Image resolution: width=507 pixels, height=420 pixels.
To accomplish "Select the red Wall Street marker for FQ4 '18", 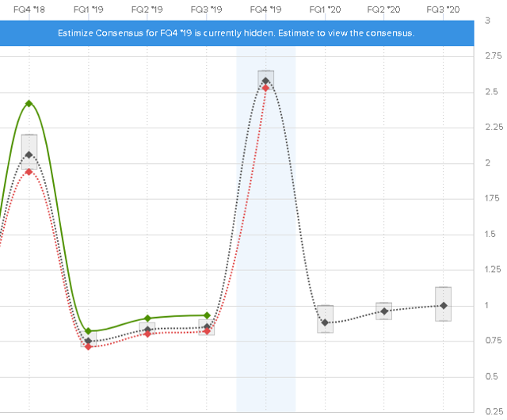I will pos(29,172).
